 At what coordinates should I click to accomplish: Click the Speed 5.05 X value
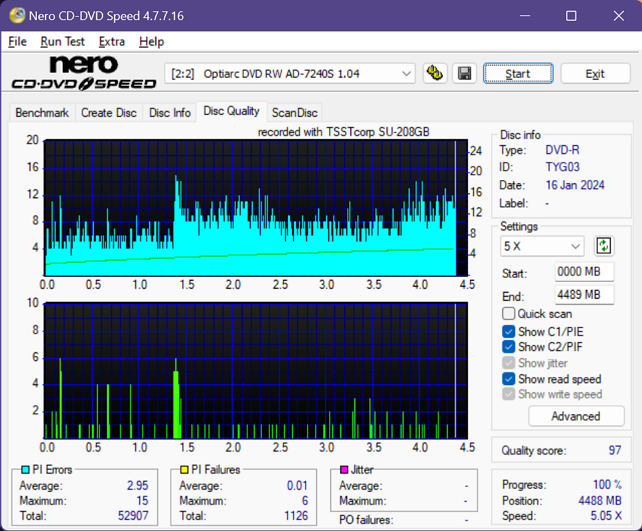point(606,515)
